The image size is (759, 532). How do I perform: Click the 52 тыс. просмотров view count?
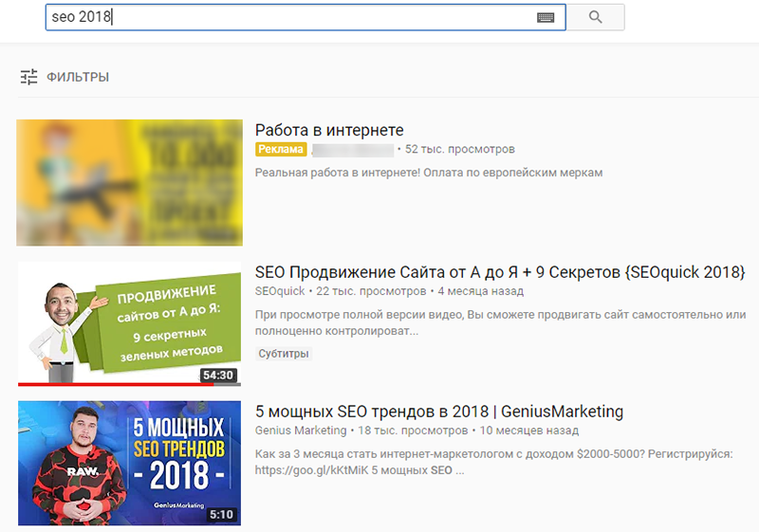(460, 150)
